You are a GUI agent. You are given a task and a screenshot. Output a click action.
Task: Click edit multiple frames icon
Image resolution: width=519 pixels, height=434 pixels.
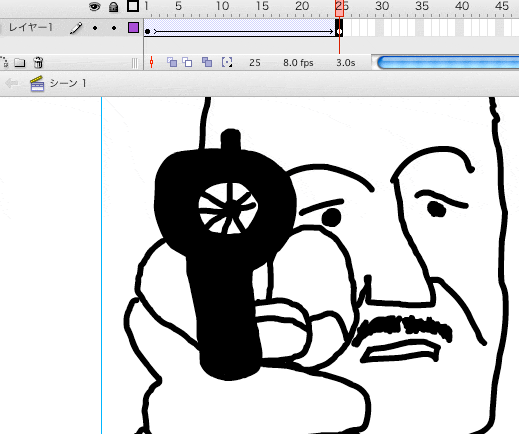(x=207, y=62)
